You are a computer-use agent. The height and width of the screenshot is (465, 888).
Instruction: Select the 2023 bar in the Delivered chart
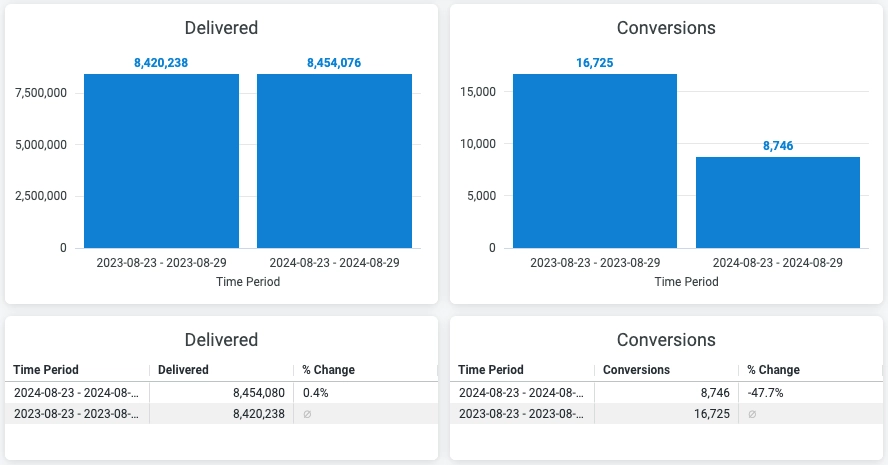[161, 161]
